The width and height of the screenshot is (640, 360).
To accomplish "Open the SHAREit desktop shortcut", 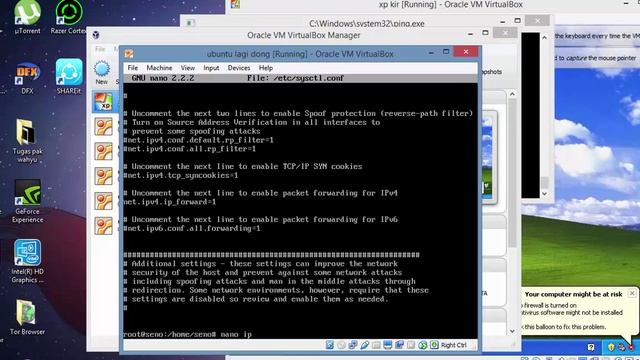I will tap(69, 77).
